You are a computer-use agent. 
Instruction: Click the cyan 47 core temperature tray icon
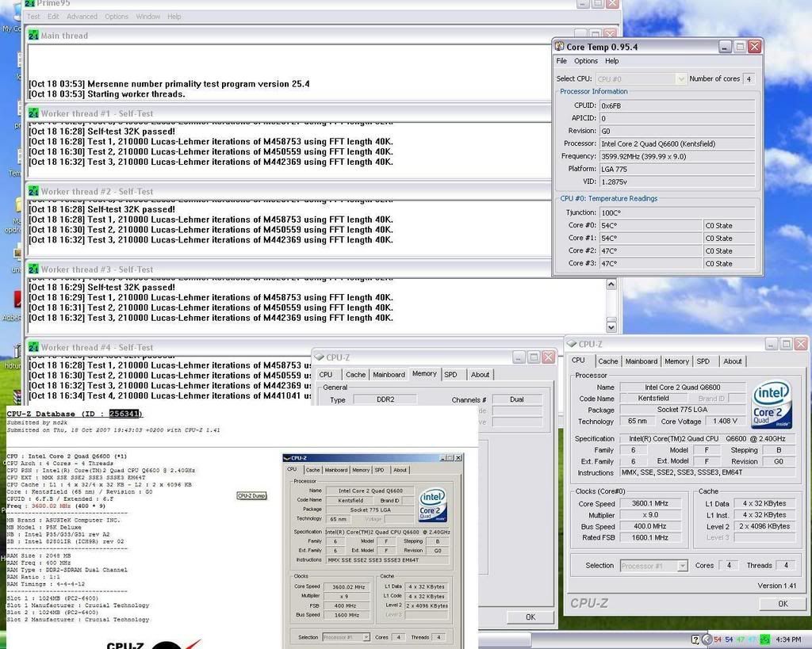(x=752, y=639)
